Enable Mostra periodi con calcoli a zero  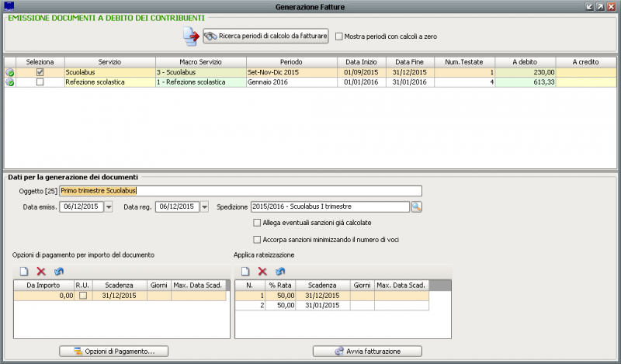(x=338, y=36)
